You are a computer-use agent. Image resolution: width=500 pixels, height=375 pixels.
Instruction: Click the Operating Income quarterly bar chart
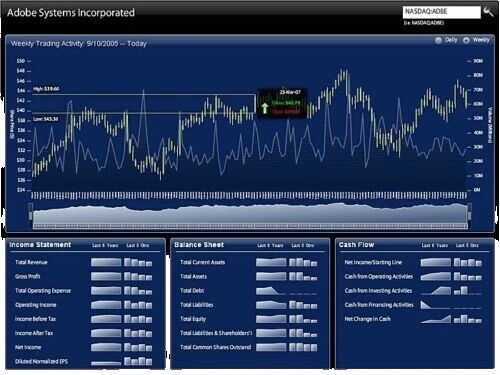(x=138, y=305)
